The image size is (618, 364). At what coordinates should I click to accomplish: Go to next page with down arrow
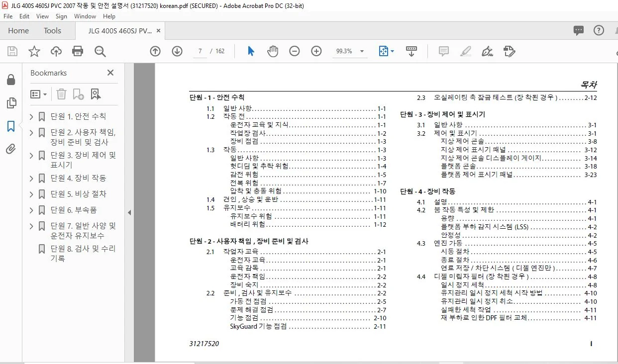coord(177,51)
